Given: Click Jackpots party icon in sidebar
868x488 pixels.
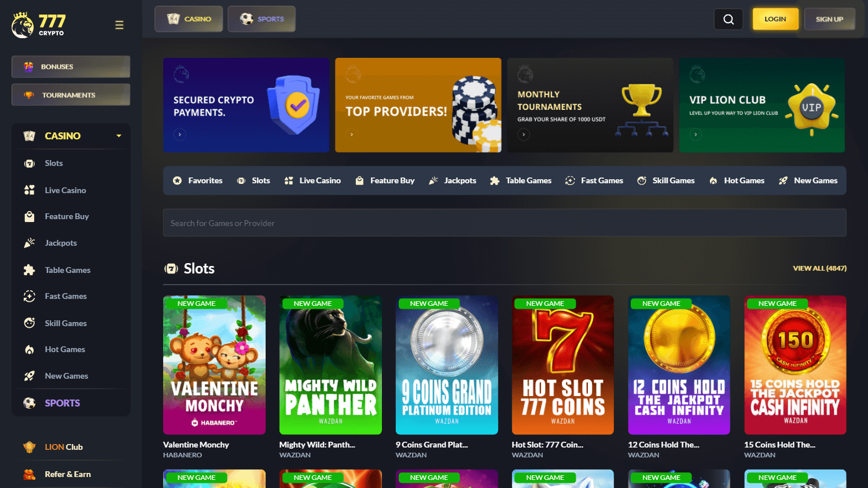Looking at the screenshot, I should click(30, 243).
